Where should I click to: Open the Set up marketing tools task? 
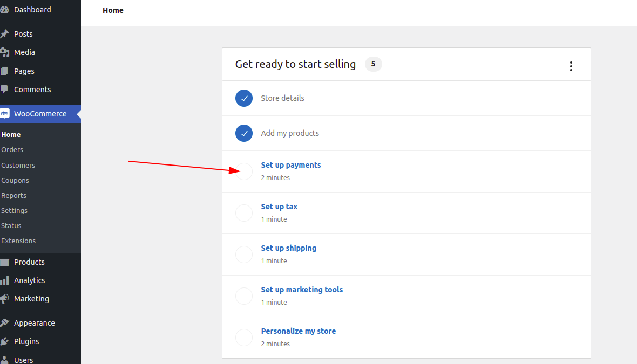[x=302, y=290]
